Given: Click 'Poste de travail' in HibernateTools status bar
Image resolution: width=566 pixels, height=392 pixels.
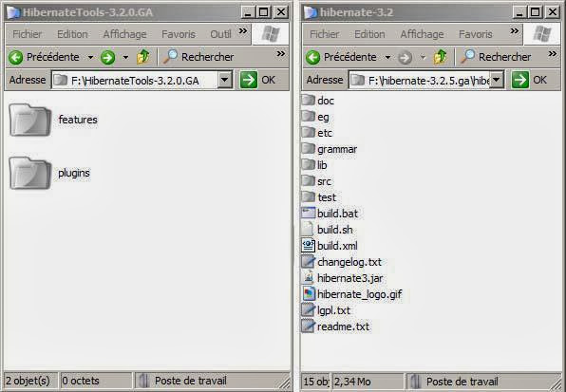Looking at the screenshot, I should click(x=191, y=381).
